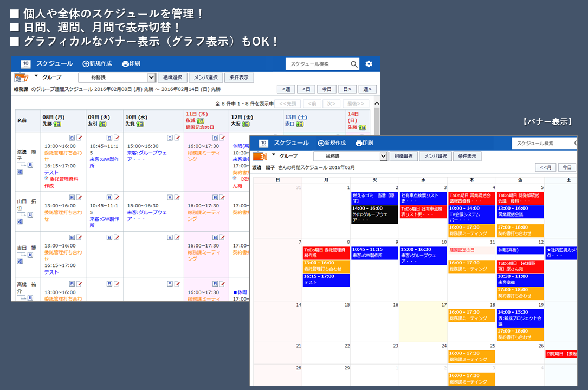Go to the previous month with <<月

coord(545,167)
